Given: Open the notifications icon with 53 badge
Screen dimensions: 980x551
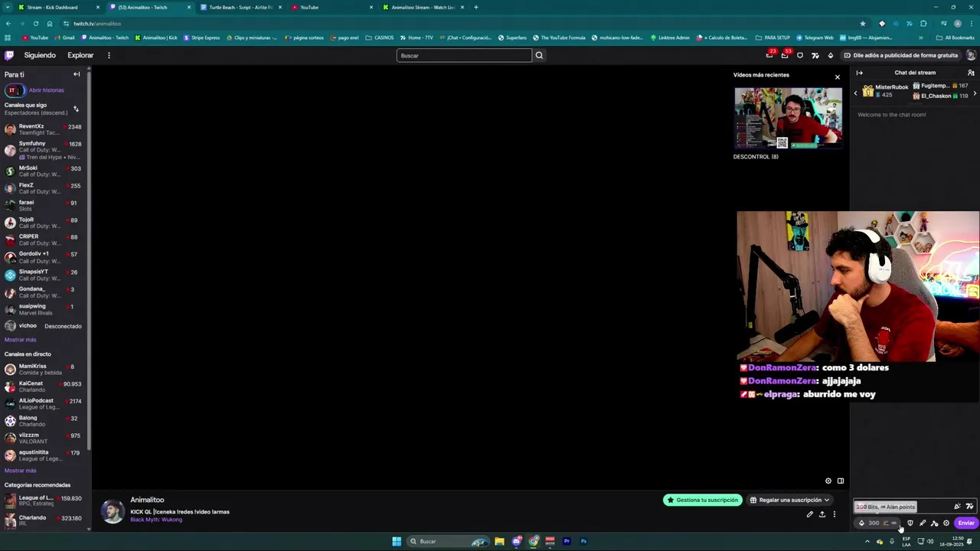Looking at the screenshot, I should 785,55.
